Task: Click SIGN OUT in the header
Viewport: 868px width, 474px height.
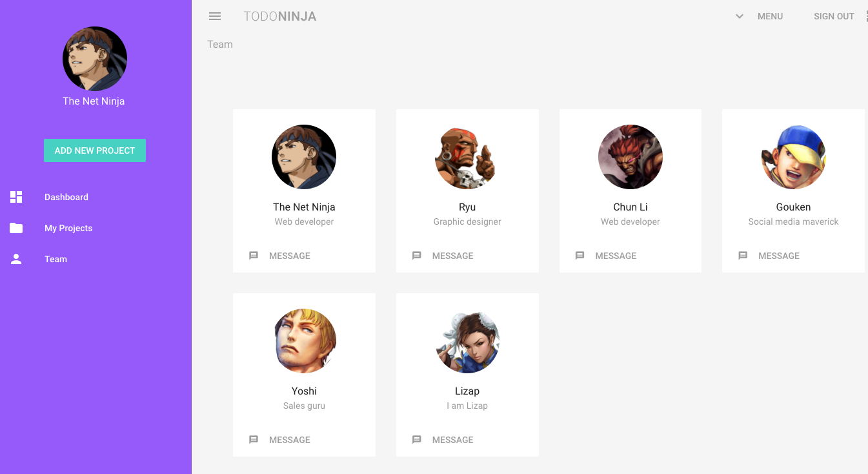Action: [834, 16]
